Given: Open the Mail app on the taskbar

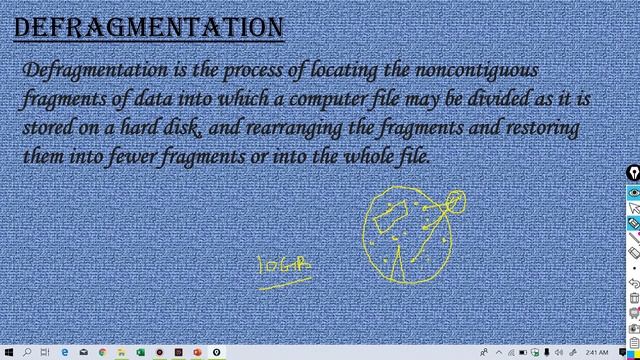Looking at the screenshot, I should [x=84, y=352].
